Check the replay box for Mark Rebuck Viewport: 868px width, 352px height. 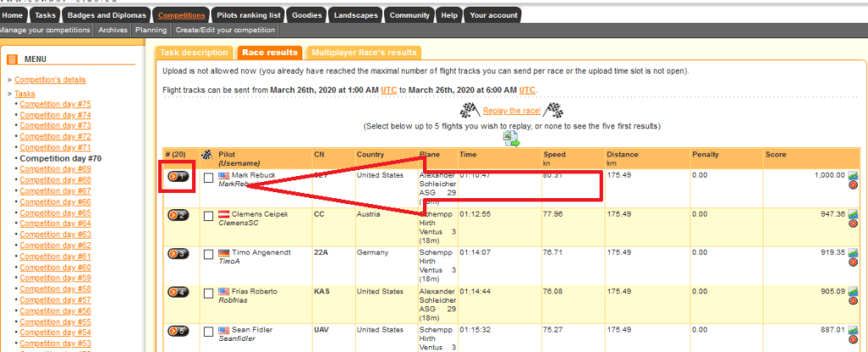pos(209,178)
